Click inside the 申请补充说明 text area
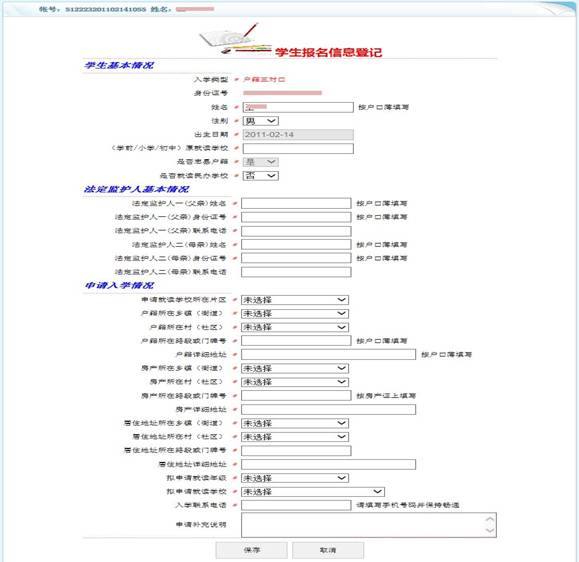Image resolution: width=579 pixels, height=562 pixels. click(x=369, y=525)
